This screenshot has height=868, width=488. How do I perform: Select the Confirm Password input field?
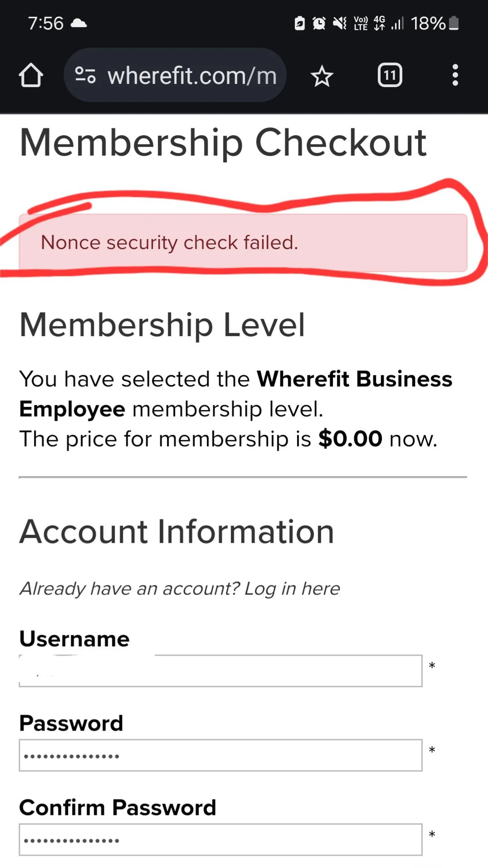(220, 839)
